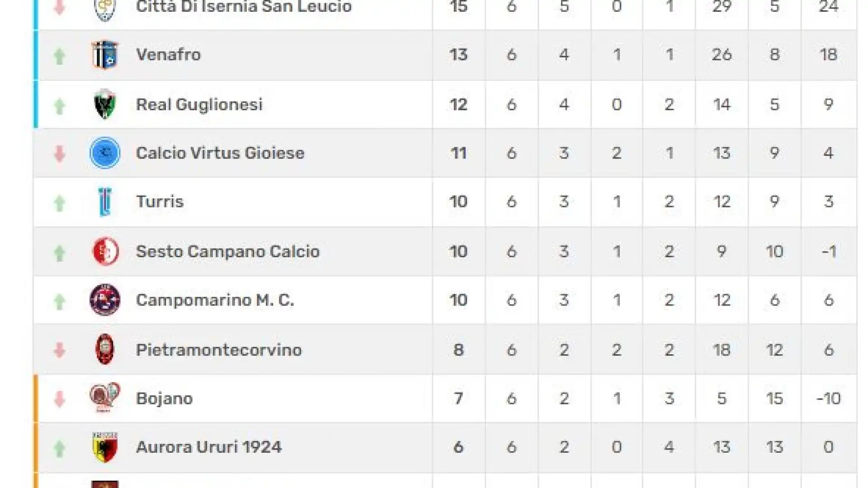
Task: Click the Calcio Virtus Gioiese blue badge
Action: tap(105, 153)
